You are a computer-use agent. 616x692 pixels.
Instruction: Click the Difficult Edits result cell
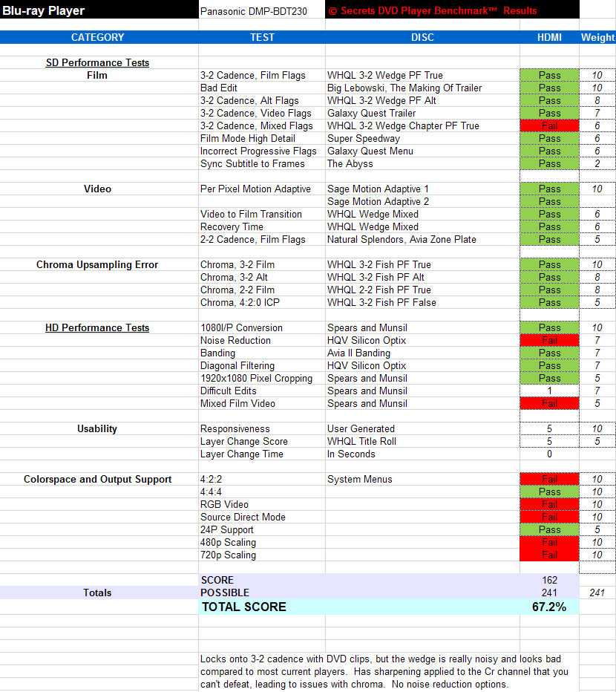coord(549,391)
